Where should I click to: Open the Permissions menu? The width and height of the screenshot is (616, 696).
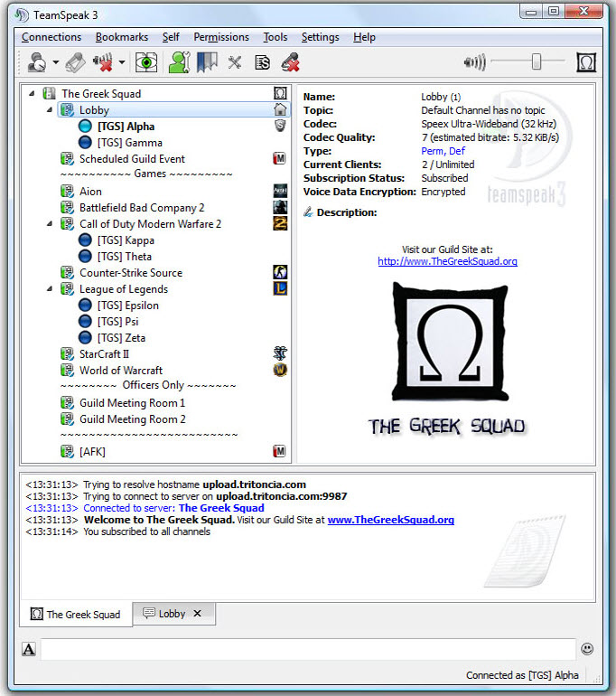pos(221,37)
